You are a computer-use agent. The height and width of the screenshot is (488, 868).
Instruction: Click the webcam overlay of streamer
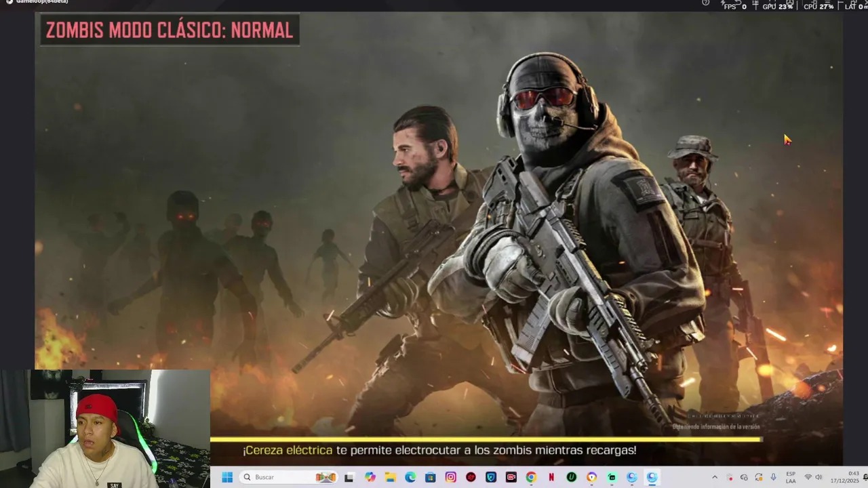tap(105, 428)
